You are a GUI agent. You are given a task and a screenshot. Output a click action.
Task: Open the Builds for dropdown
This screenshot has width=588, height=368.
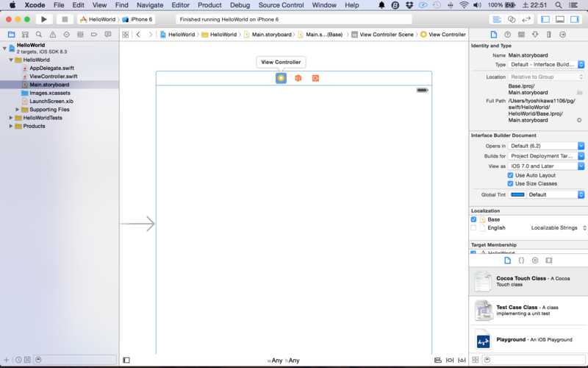pyautogui.click(x=546, y=156)
